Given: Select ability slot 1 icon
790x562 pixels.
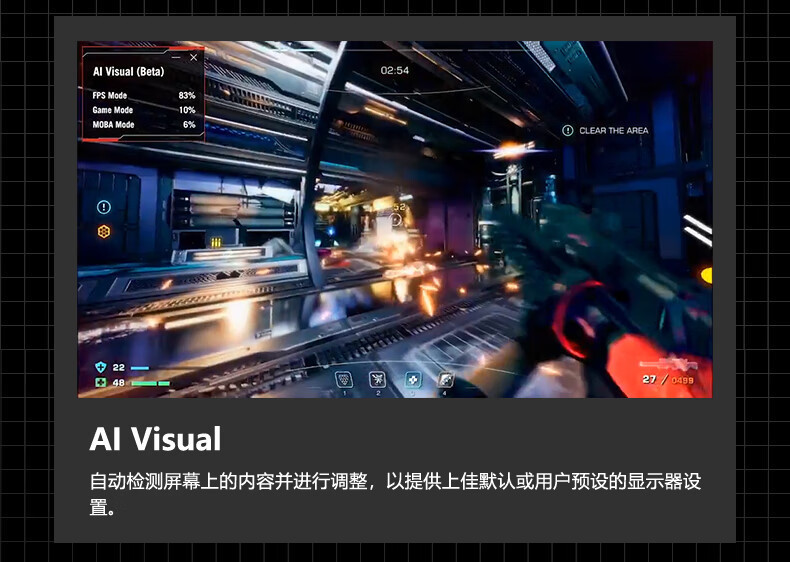Looking at the screenshot, I should pos(344,380).
